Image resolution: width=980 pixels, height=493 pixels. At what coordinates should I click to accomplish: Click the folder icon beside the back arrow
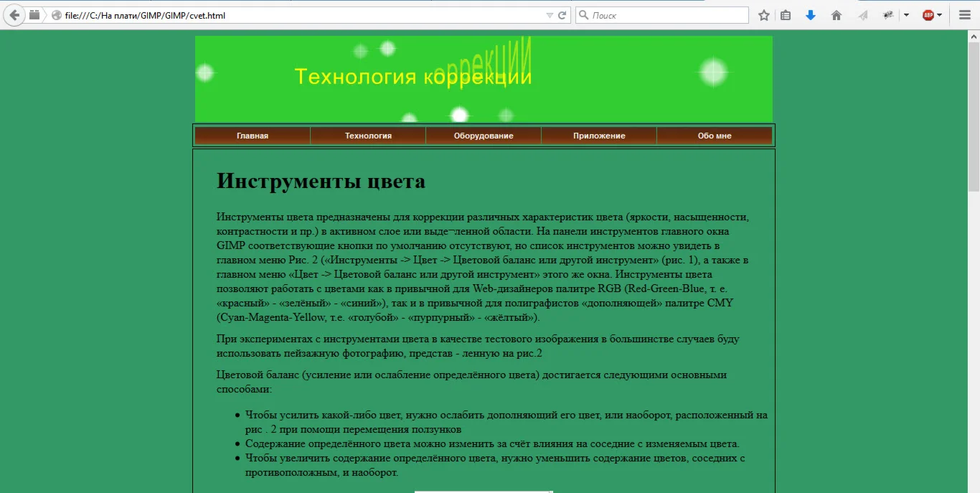[34, 15]
